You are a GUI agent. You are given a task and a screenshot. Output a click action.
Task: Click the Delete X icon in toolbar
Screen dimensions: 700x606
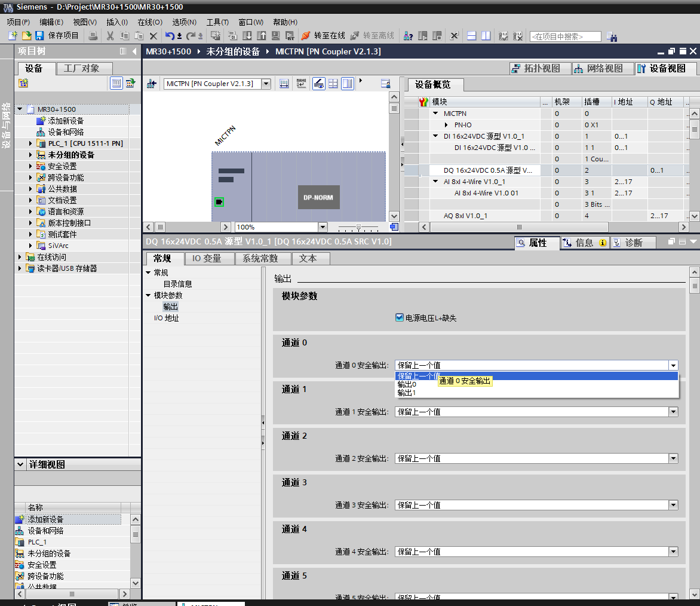pos(153,36)
